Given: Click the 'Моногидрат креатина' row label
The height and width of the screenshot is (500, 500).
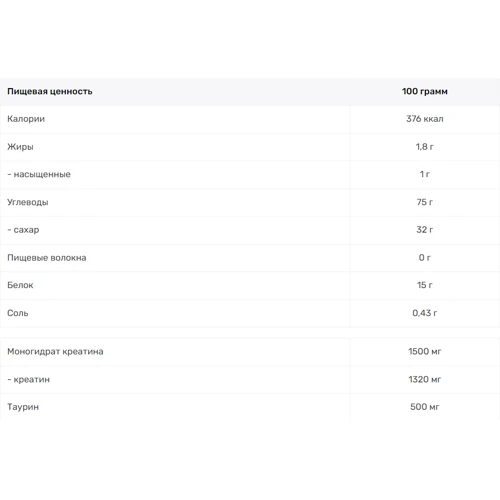Looking at the screenshot, I should (55, 352).
